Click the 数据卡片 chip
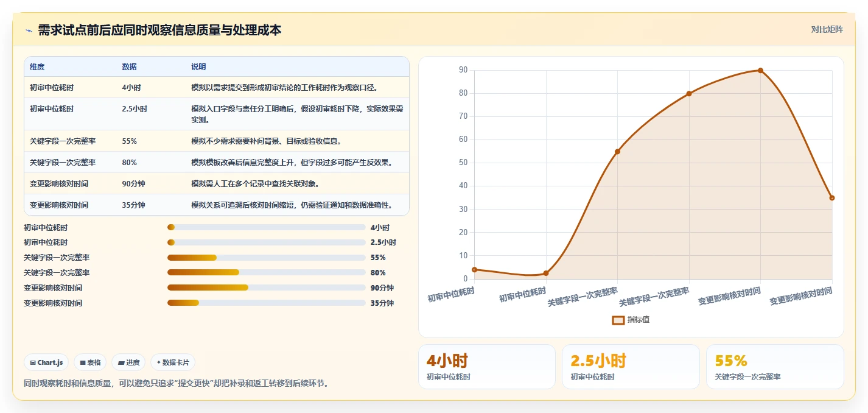 173,362
